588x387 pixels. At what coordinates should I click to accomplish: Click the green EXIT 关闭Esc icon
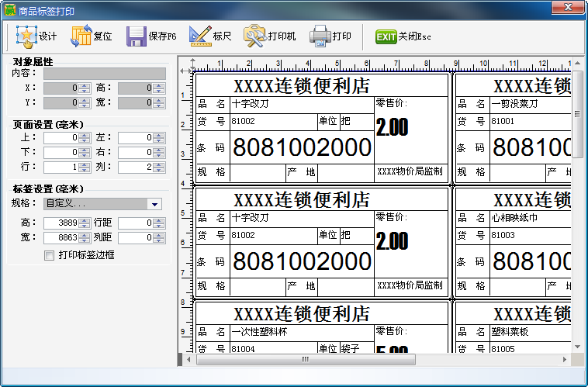(x=386, y=36)
